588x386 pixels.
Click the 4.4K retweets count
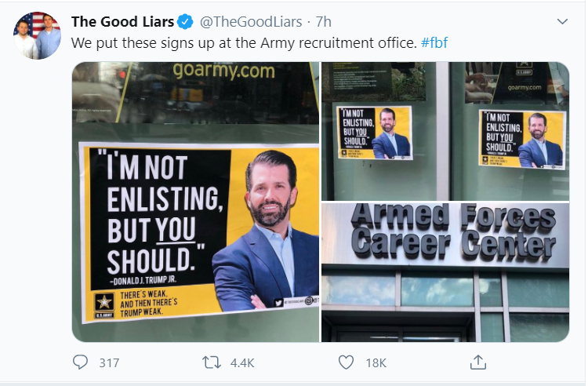pyautogui.click(x=242, y=362)
